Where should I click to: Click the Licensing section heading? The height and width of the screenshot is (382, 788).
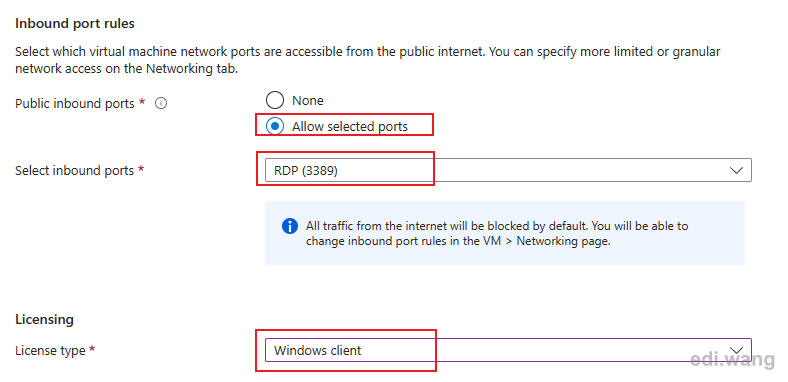(44, 320)
